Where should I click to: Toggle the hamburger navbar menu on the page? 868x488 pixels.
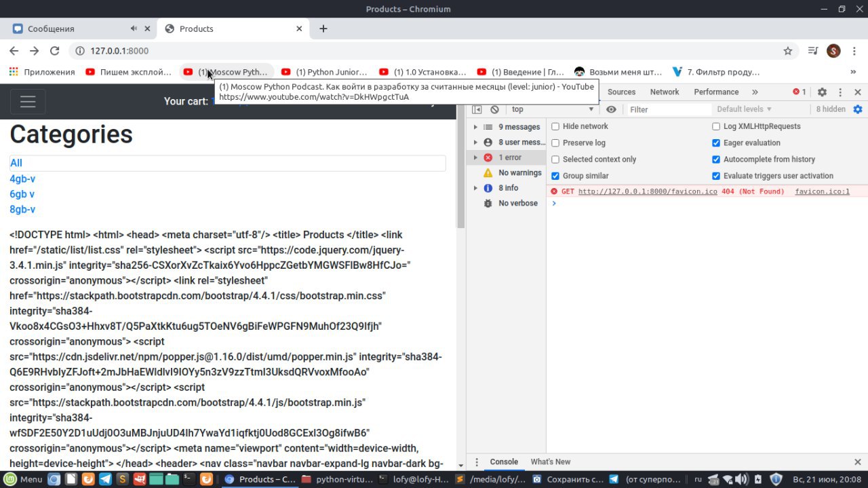[28, 101]
